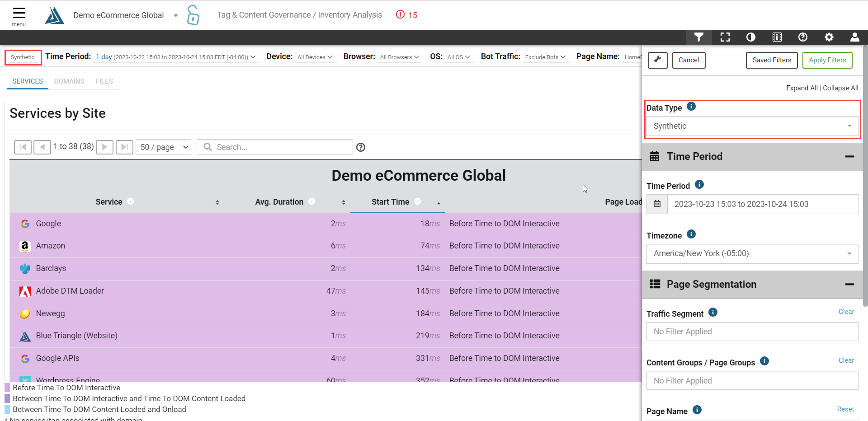Image resolution: width=868 pixels, height=421 pixels.
Task: Open the Browser All Browsers dropdown
Action: pyautogui.click(x=400, y=57)
